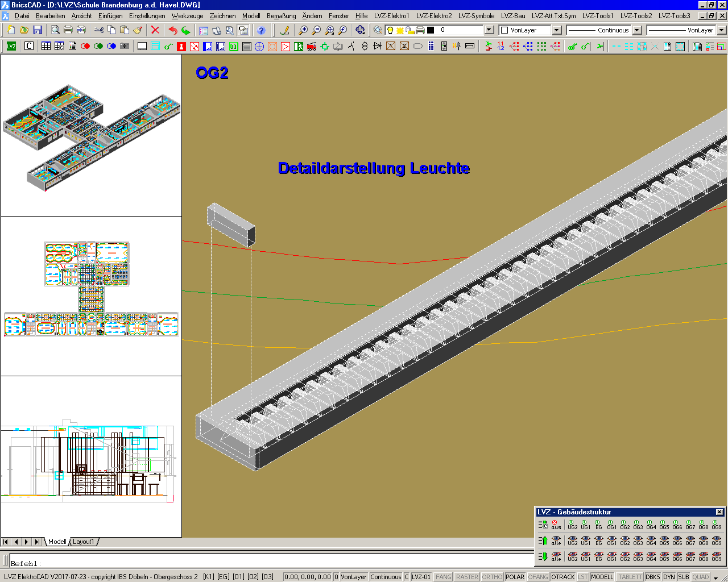This screenshot has height=582, width=728.
Task: Redo with the green arrow icon
Action: coord(186,30)
